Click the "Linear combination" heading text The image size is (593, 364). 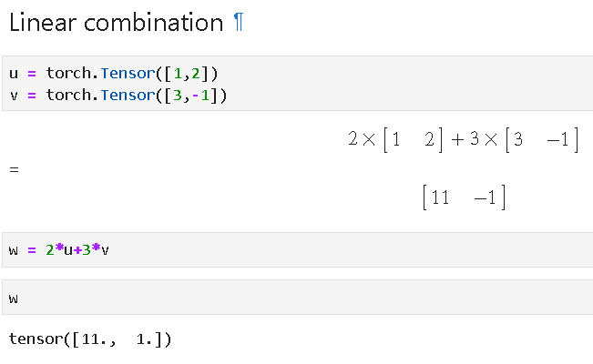click(x=115, y=24)
